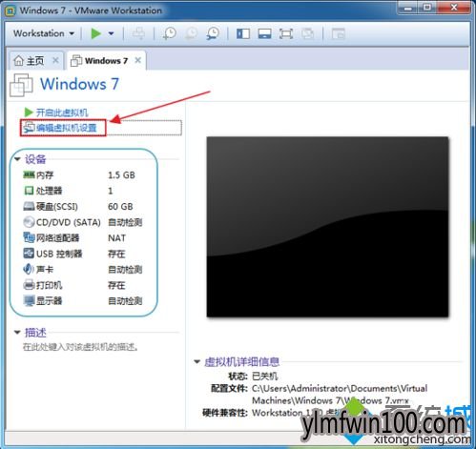Select the USB 控制器 device label
476x449 pixels.
[59, 254]
